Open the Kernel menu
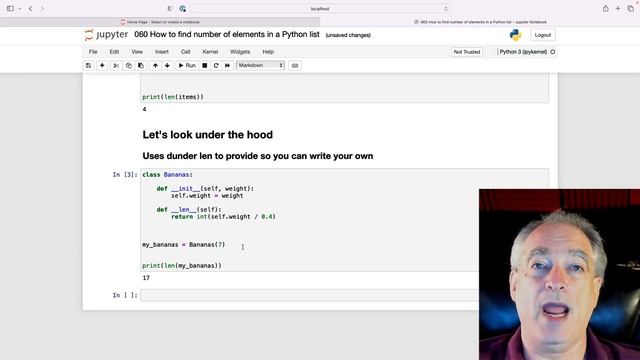The height and width of the screenshot is (360, 640). pyautogui.click(x=210, y=52)
